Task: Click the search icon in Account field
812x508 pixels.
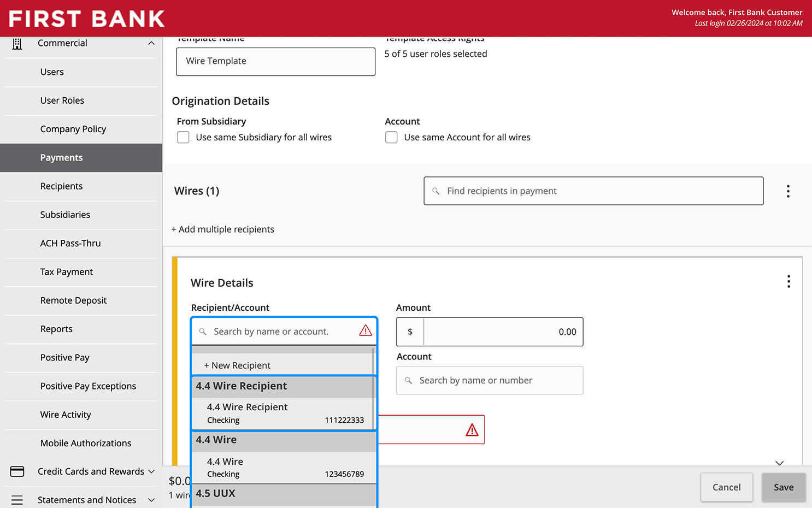Action: [x=408, y=381]
